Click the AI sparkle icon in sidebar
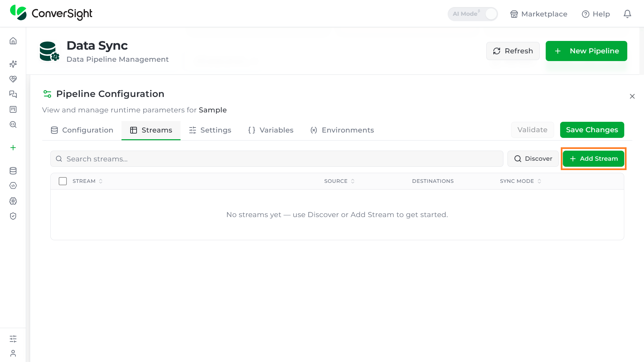644x362 pixels. [13, 64]
